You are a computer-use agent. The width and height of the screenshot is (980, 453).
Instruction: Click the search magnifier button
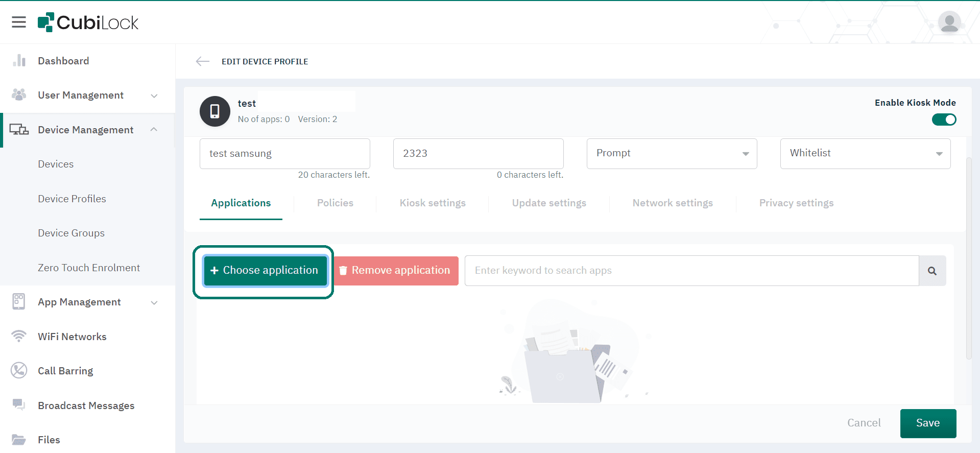(933, 271)
